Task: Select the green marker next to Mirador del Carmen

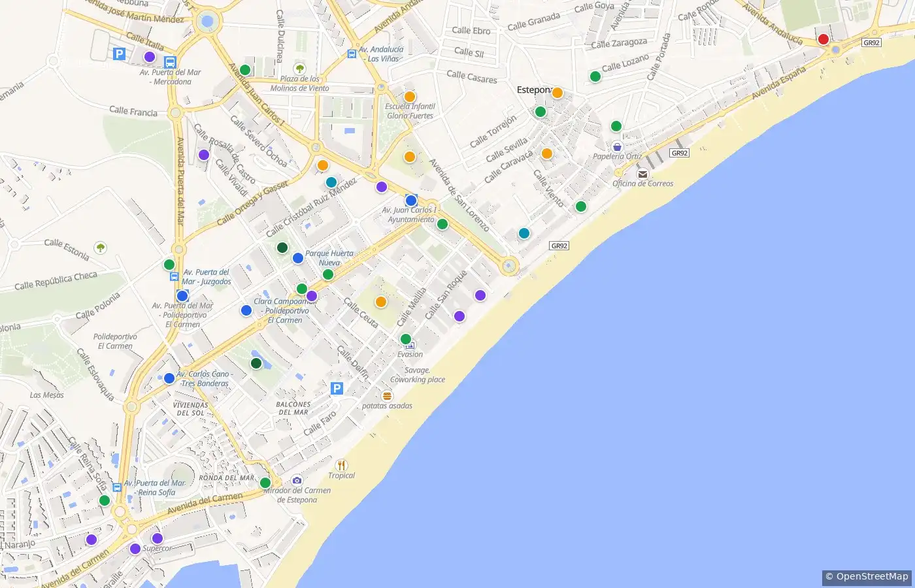Action: 265,483
